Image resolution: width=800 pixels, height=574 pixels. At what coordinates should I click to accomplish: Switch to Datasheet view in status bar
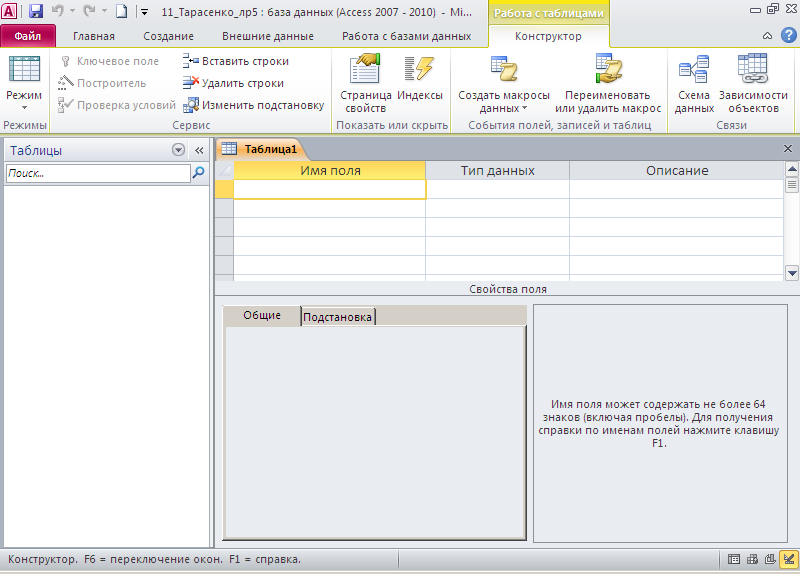click(x=734, y=559)
